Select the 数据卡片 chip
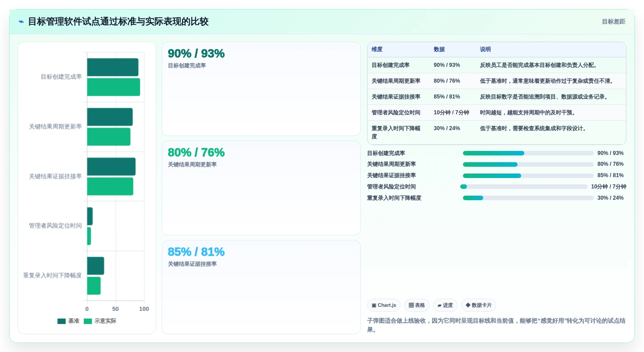The height and width of the screenshot is (352, 644). click(479, 305)
